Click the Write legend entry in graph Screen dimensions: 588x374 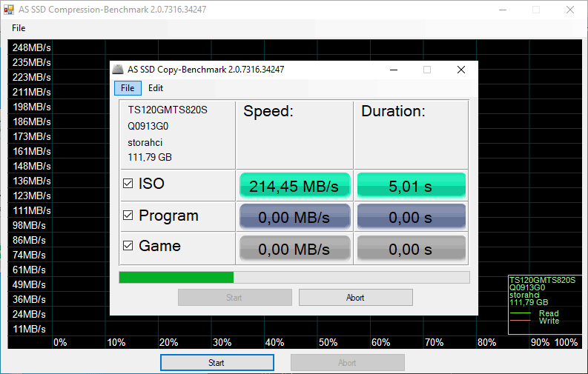pos(549,321)
